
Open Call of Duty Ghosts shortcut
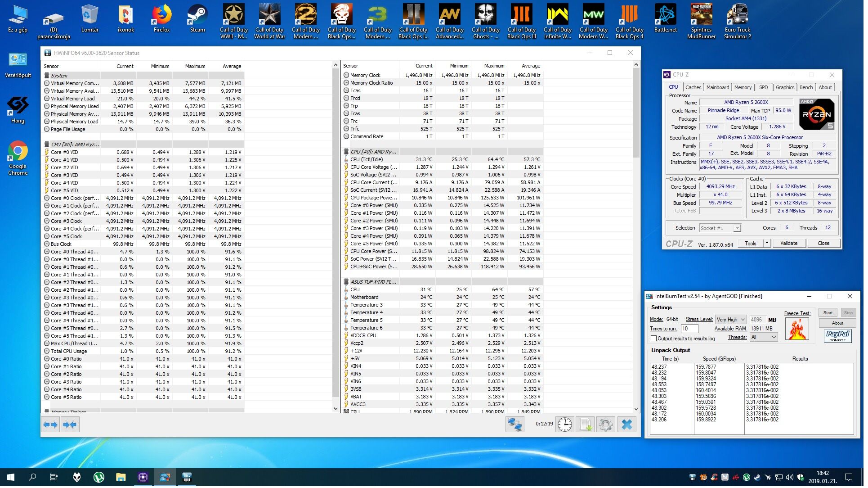coord(488,22)
